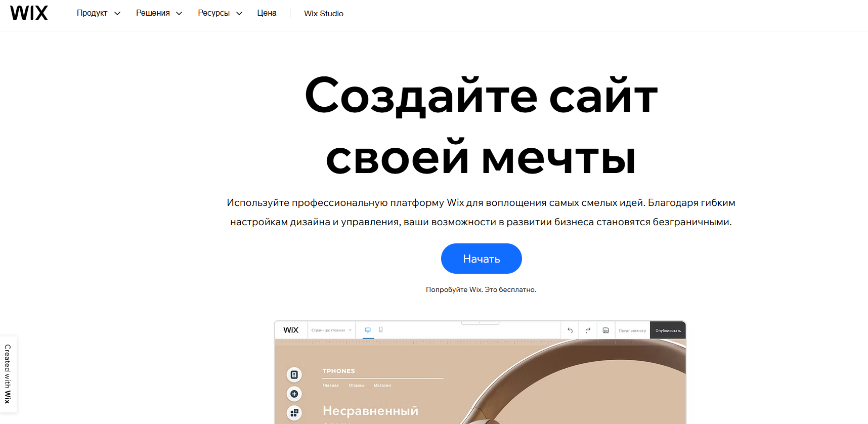The height and width of the screenshot is (424, 868).
Task: Open the pages menu icon in the editor sidebar
Action: [294, 375]
